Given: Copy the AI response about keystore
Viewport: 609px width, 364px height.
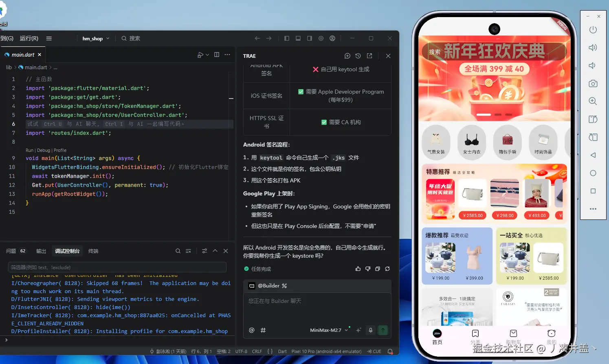Looking at the screenshot, I should pos(378,269).
